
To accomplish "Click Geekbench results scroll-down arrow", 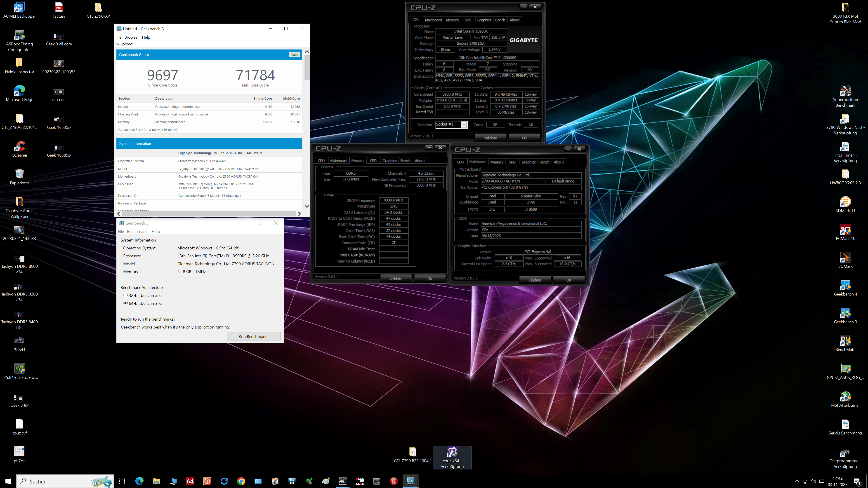I will point(307,206).
